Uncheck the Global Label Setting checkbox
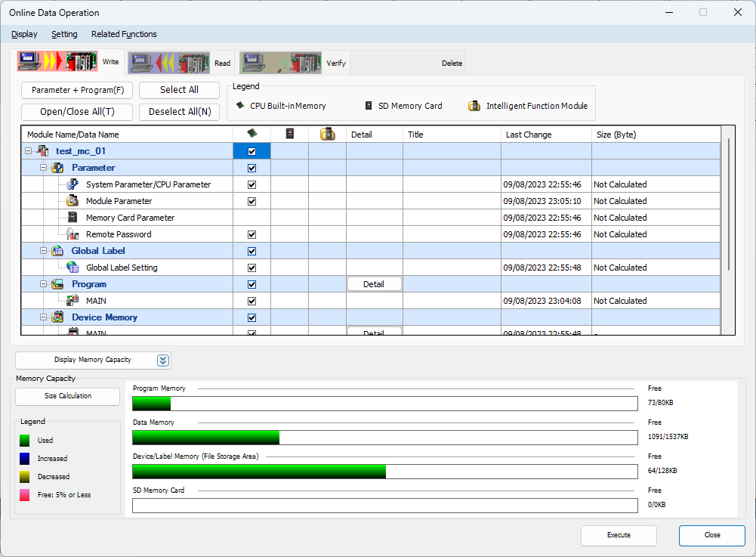 [x=251, y=268]
